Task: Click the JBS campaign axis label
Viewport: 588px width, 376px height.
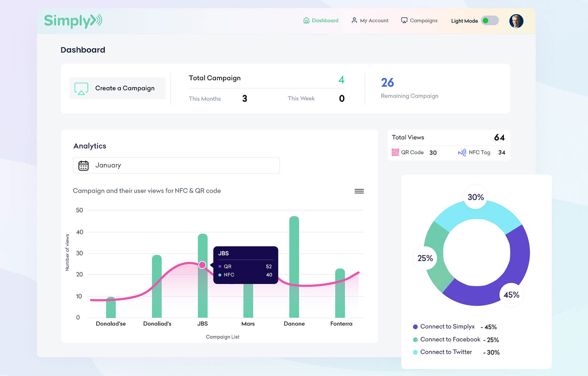Action: (x=202, y=324)
